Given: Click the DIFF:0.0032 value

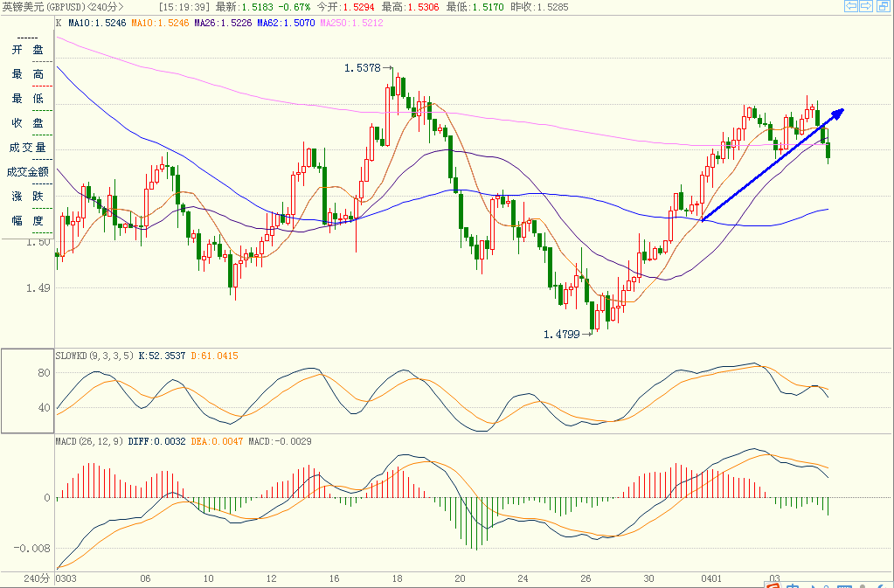Looking at the screenshot, I should coord(156,441).
